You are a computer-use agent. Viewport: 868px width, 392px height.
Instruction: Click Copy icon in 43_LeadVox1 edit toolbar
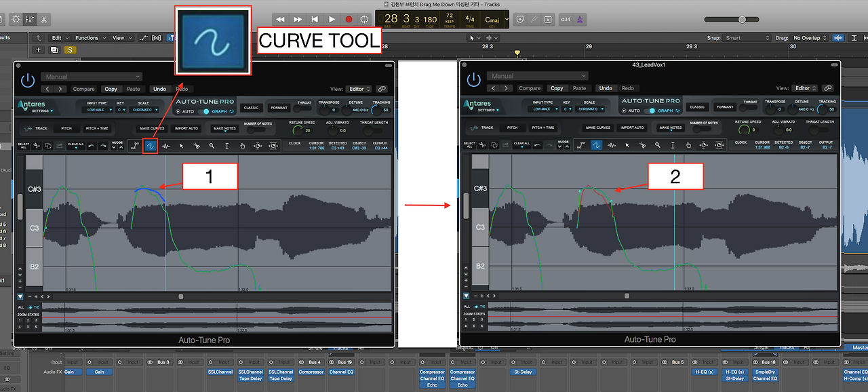point(494,144)
